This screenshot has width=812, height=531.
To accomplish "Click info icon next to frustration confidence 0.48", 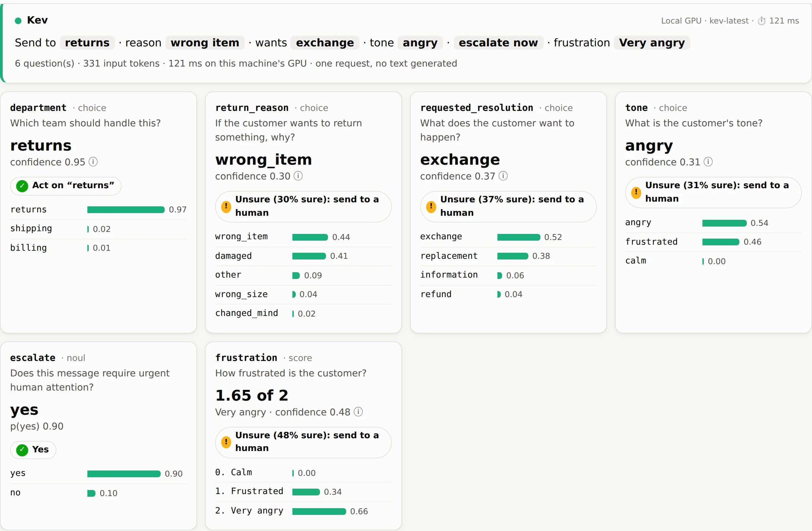I will click(x=358, y=412).
